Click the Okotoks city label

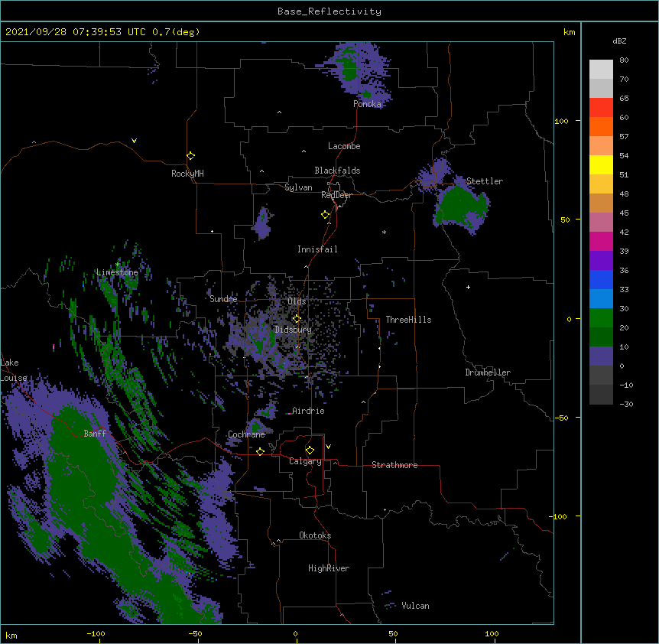click(x=315, y=535)
